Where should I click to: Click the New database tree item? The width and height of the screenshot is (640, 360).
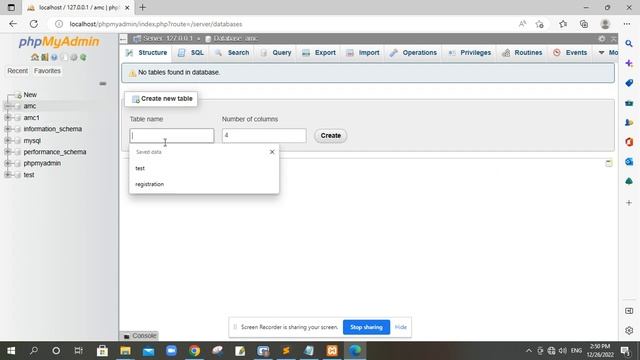[x=30, y=95]
